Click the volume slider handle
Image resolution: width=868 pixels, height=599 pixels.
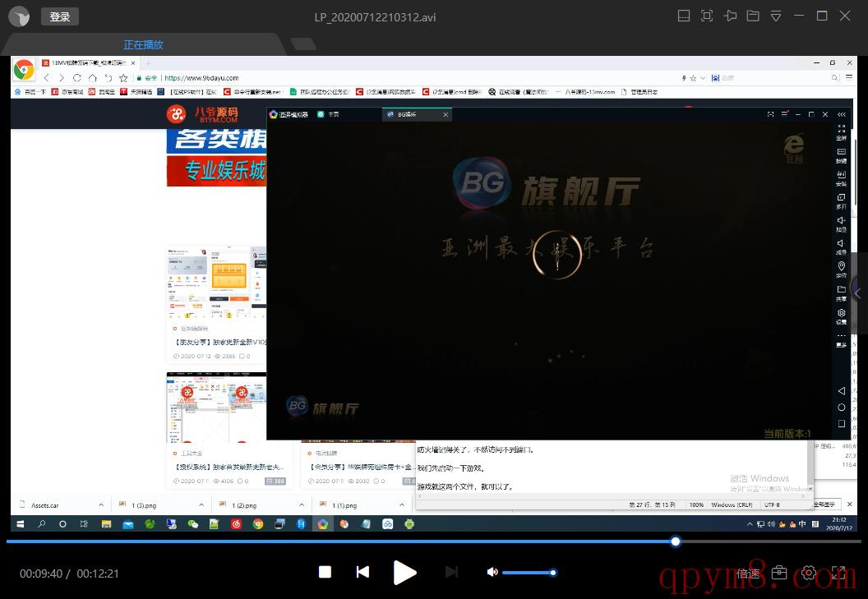click(x=552, y=573)
